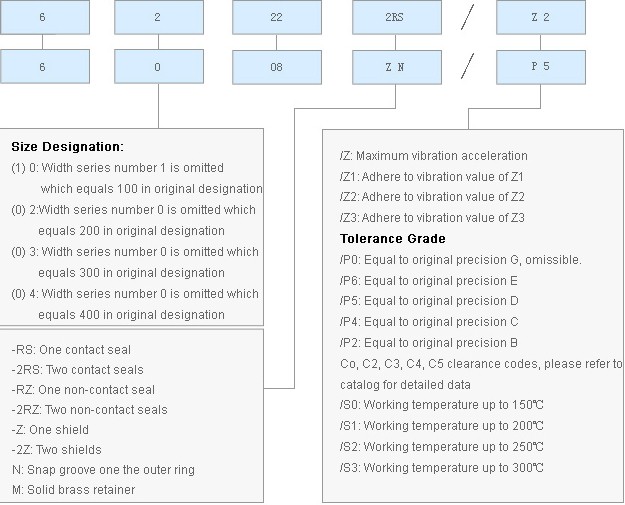Select the box labeled 0
Image resolution: width=625 pixels, height=505 pixels.
click(x=159, y=67)
